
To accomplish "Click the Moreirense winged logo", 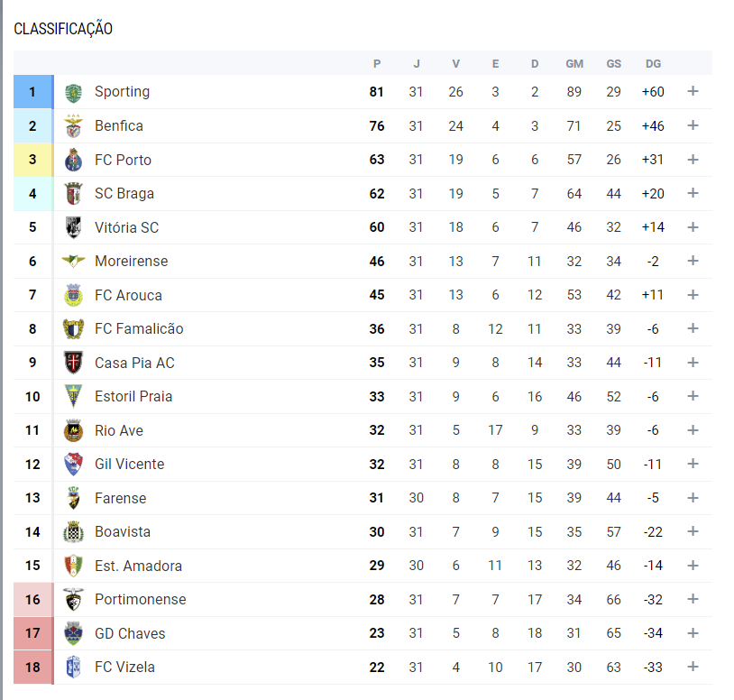I will click(74, 261).
